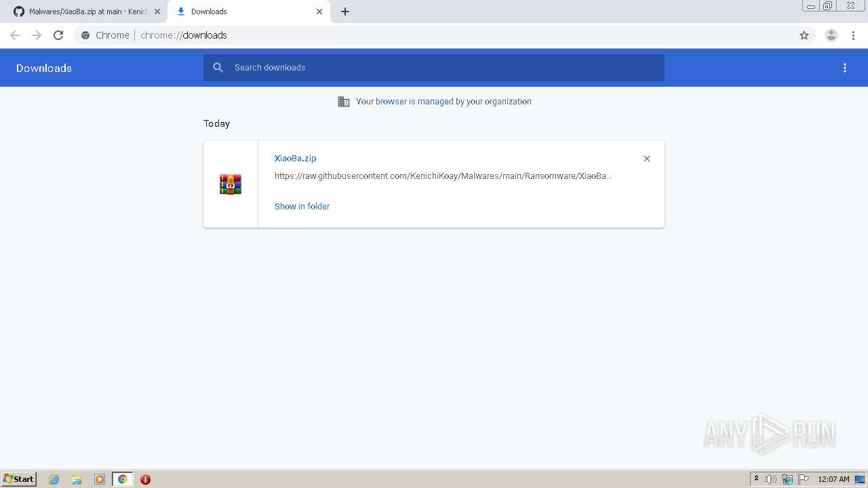The height and width of the screenshot is (488, 868).
Task: Open the 'browser is managed' link
Action: [414, 102]
